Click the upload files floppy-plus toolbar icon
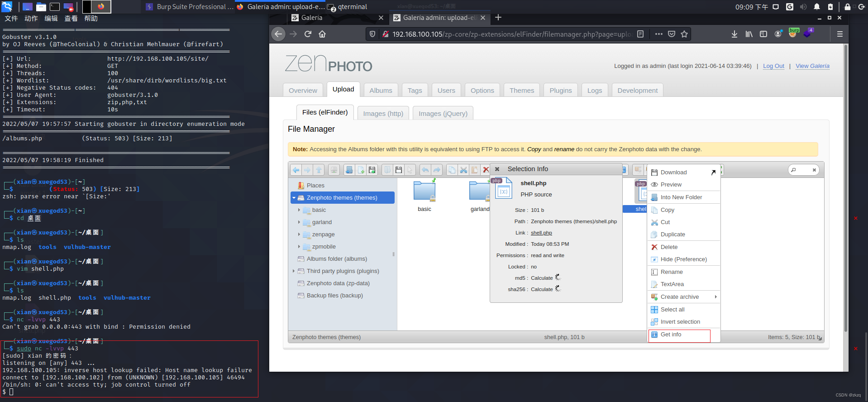Screen dimensions: 868x402 point(372,170)
